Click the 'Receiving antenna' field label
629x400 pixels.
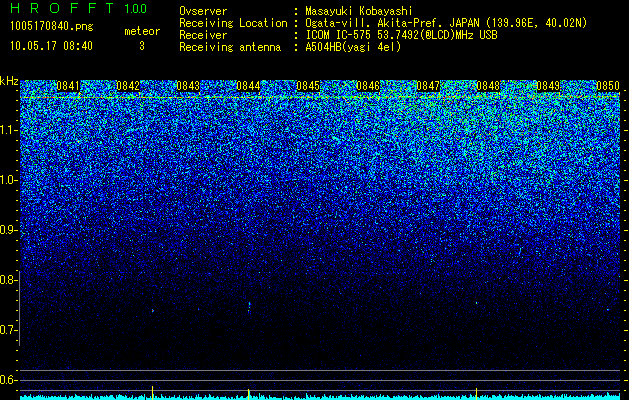(230, 47)
